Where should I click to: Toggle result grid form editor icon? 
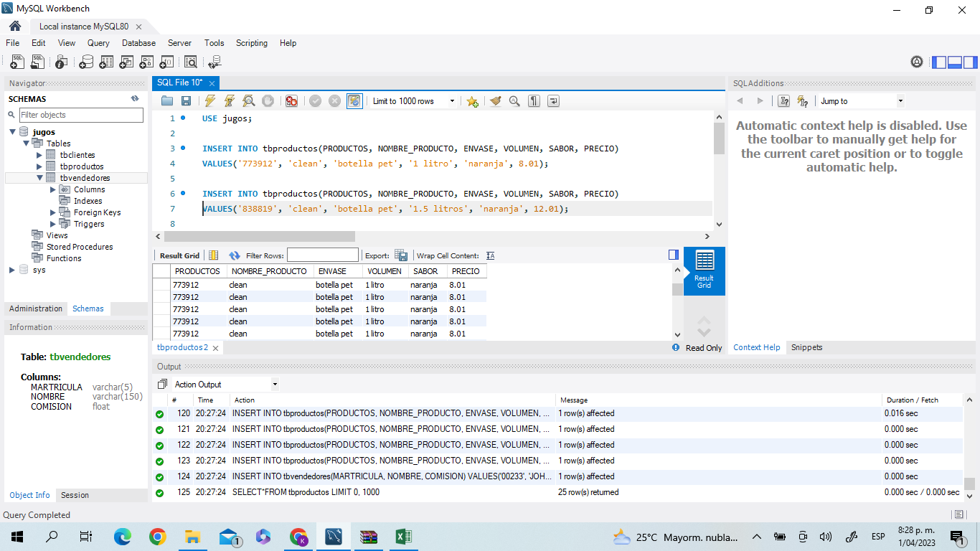(213, 255)
